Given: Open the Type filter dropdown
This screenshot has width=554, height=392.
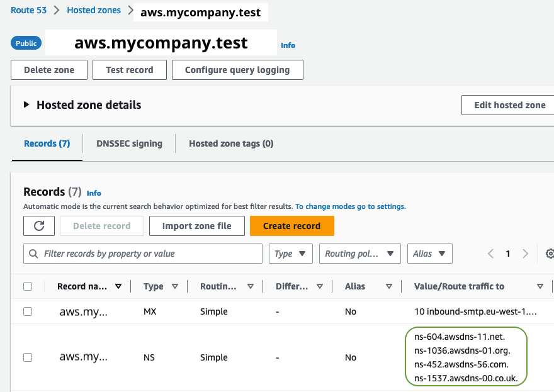Looking at the screenshot, I should (291, 254).
